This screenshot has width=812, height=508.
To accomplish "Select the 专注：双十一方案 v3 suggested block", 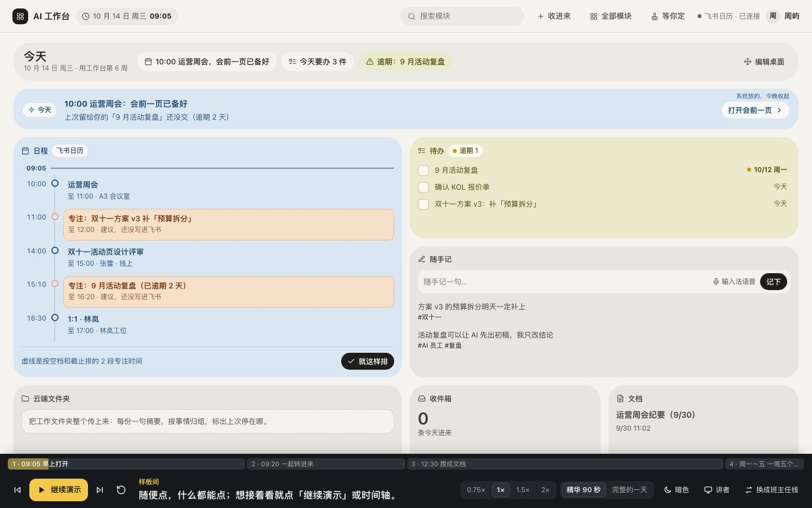I will click(x=228, y=224).
